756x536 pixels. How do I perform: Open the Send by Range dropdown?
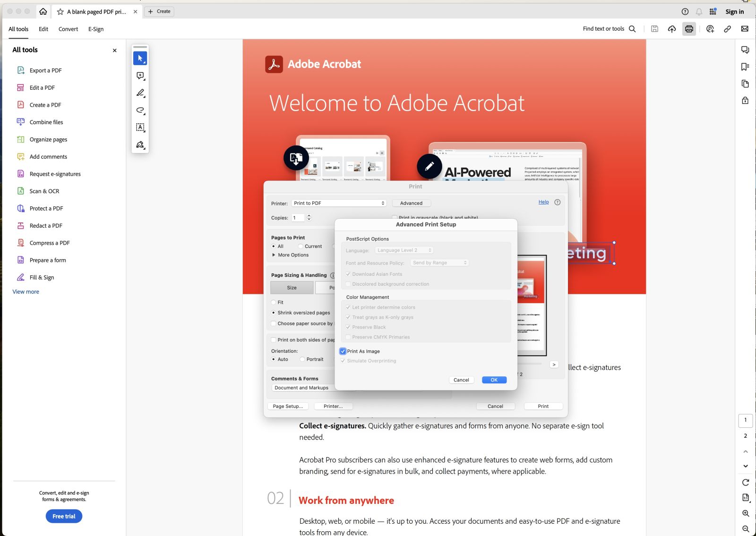click(439, 263)
